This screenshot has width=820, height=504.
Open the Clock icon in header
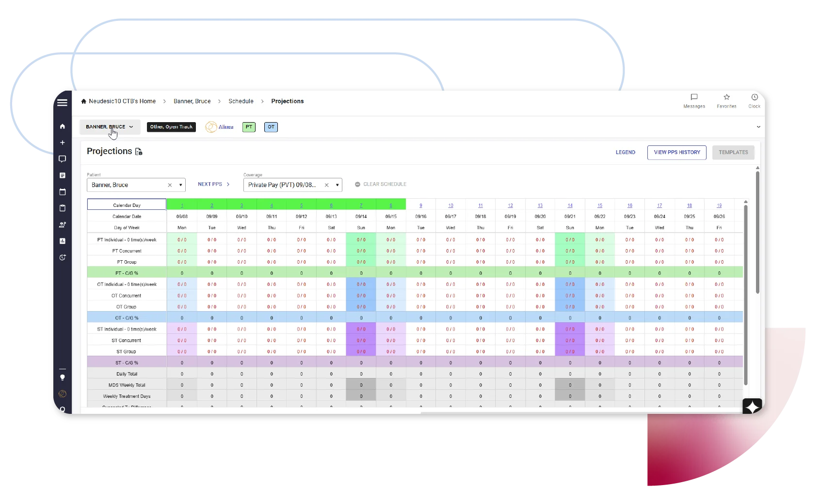(x=754, y=97)
